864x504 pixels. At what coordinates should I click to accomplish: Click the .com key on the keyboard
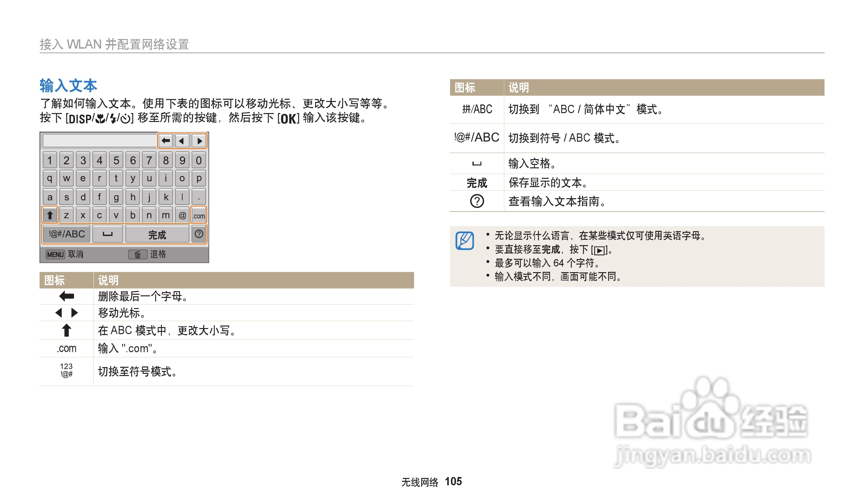199,216
